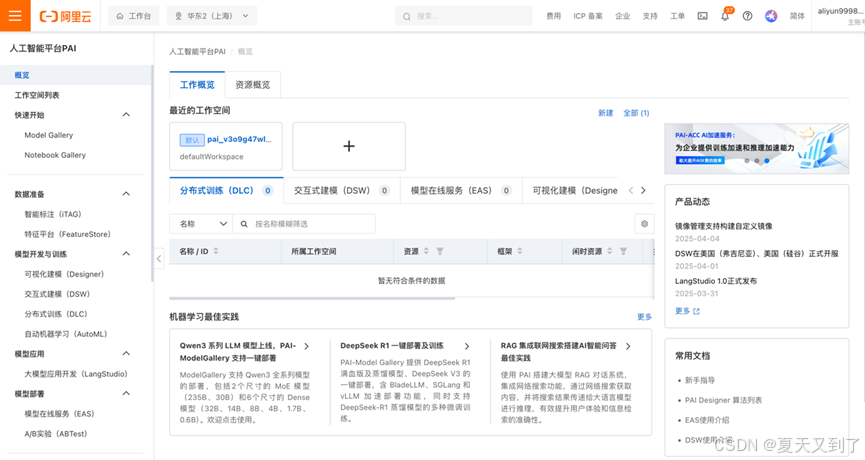Collapse the 模型应用 section
This screenshot has width=865, height=460.
(x=126, y=354)
